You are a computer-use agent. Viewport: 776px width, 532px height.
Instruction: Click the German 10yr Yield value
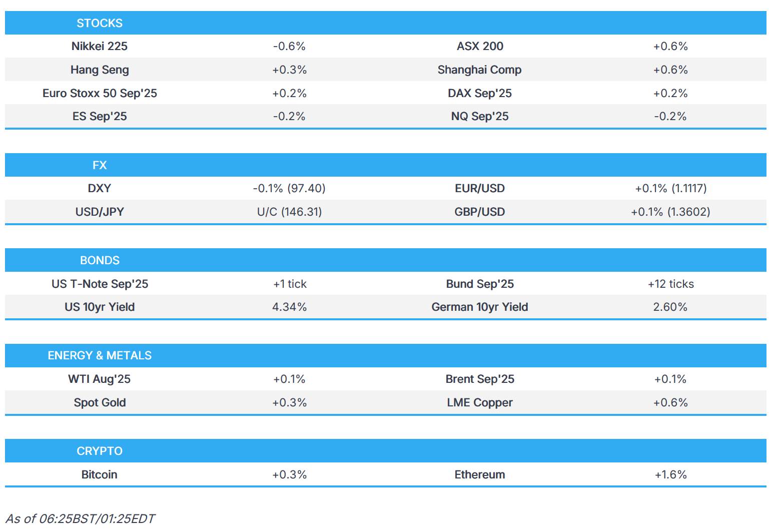click(670, 307)
